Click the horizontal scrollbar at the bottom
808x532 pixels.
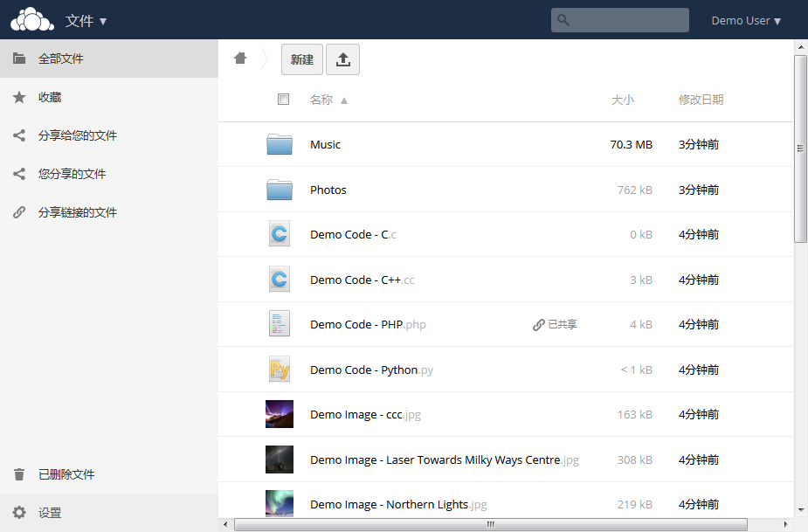490,524
